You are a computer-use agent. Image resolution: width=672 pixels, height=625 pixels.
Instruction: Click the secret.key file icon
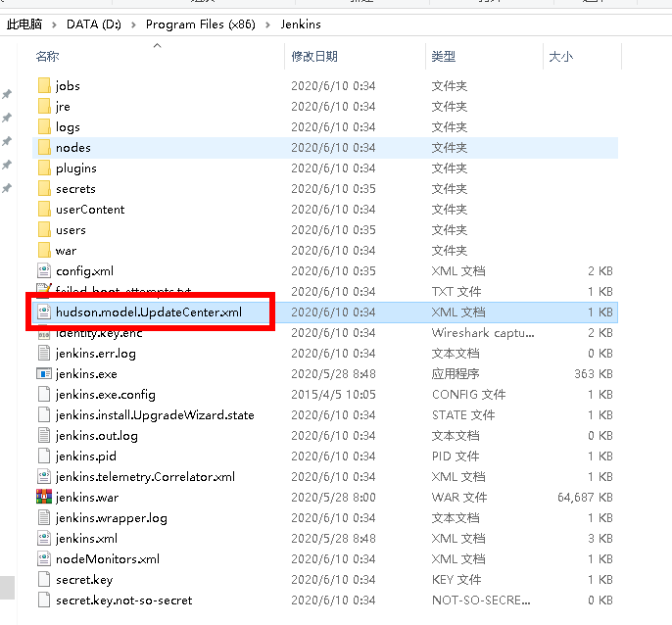44,579
